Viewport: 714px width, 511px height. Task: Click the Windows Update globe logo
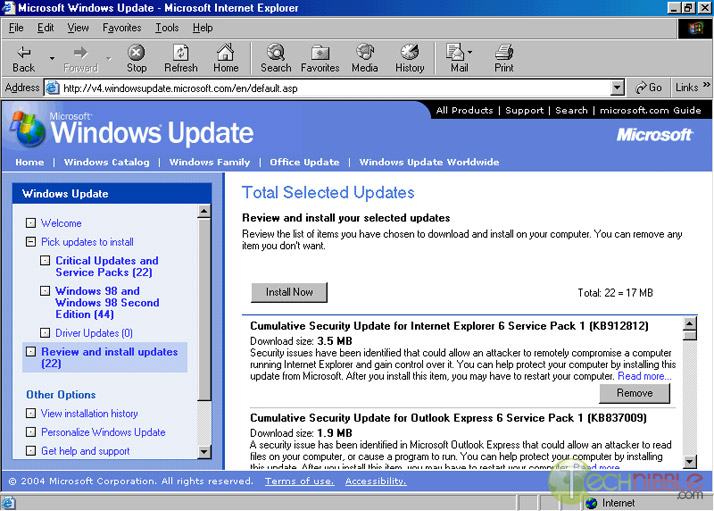click(x=28, y=129)
